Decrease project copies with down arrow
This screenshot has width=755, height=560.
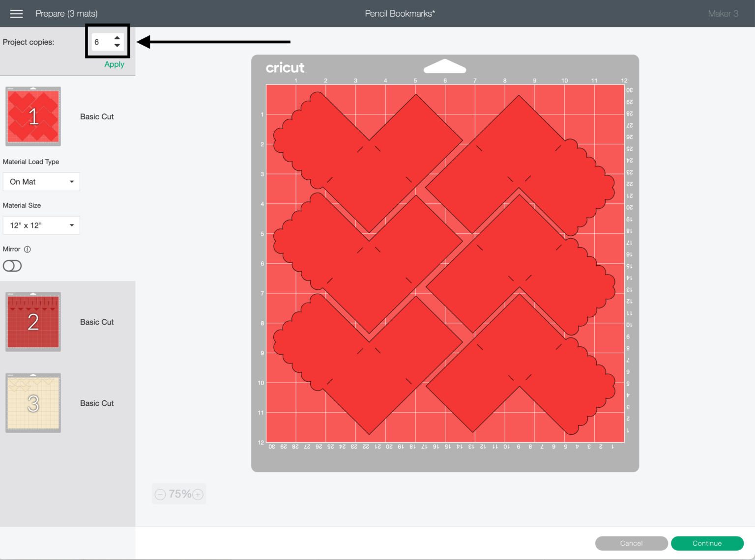(117, 46)
